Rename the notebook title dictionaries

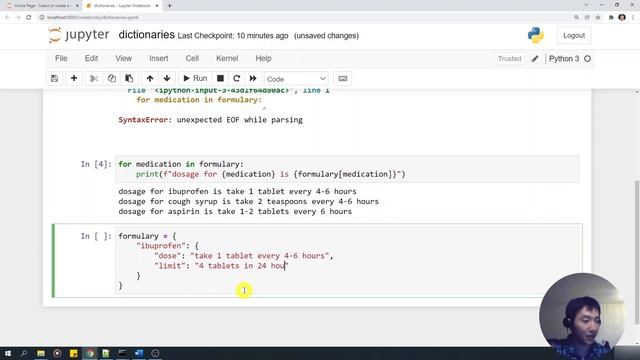coord(147,35)
